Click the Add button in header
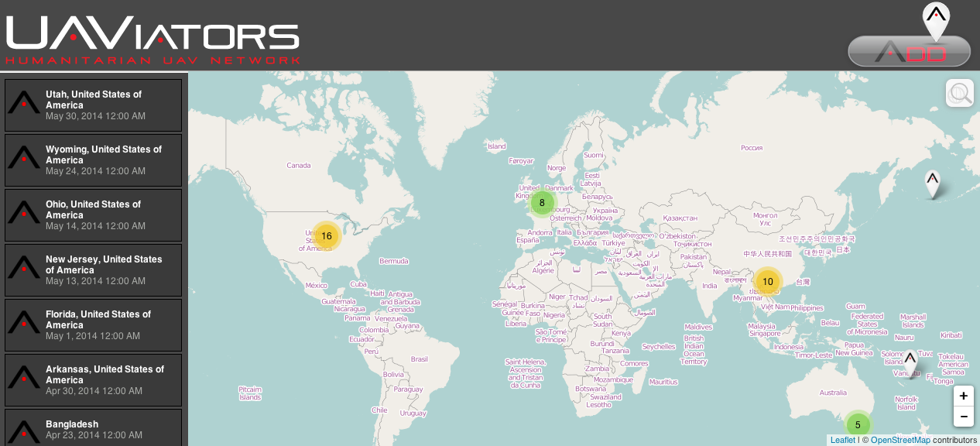980x446 pixels. (910, 51)
